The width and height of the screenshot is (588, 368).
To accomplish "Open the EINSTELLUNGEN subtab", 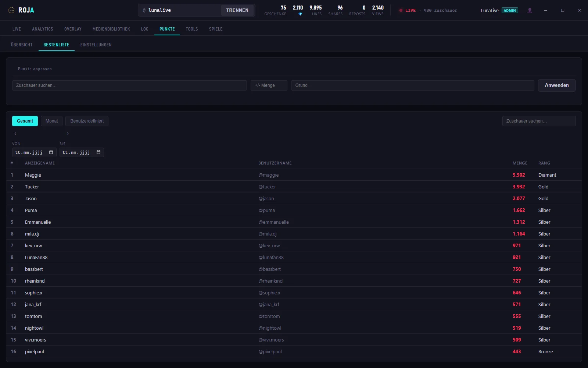I will pyautogui.click(x=96, y=45).
